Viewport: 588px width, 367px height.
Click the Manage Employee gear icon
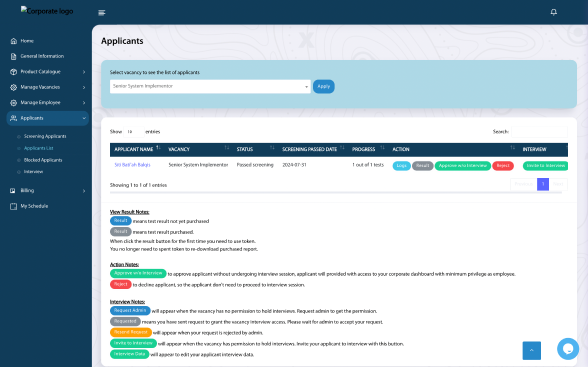[x=14, y=103]
